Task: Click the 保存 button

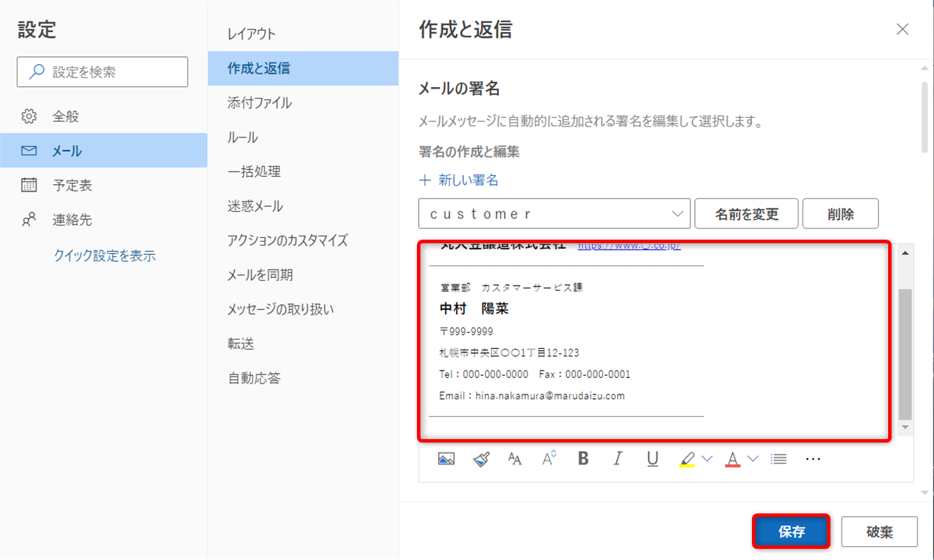Action: pos(792,532)
